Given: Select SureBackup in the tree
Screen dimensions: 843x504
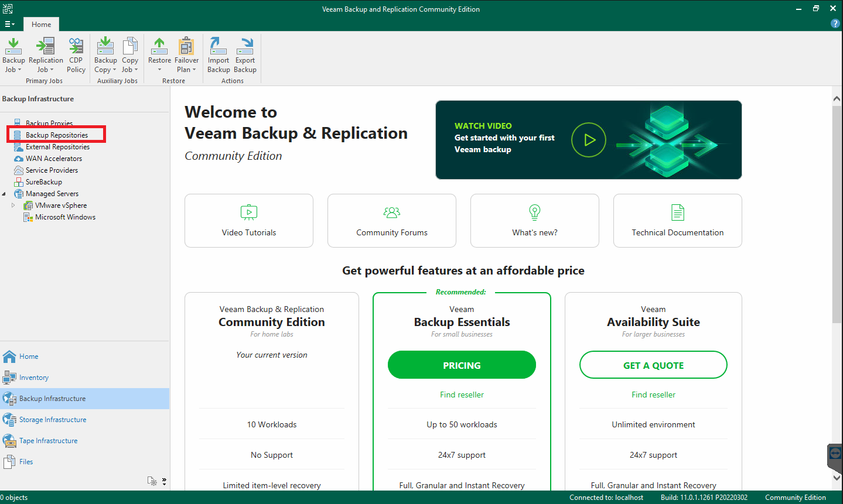Looking at the screenshot, I should (44, 182).
